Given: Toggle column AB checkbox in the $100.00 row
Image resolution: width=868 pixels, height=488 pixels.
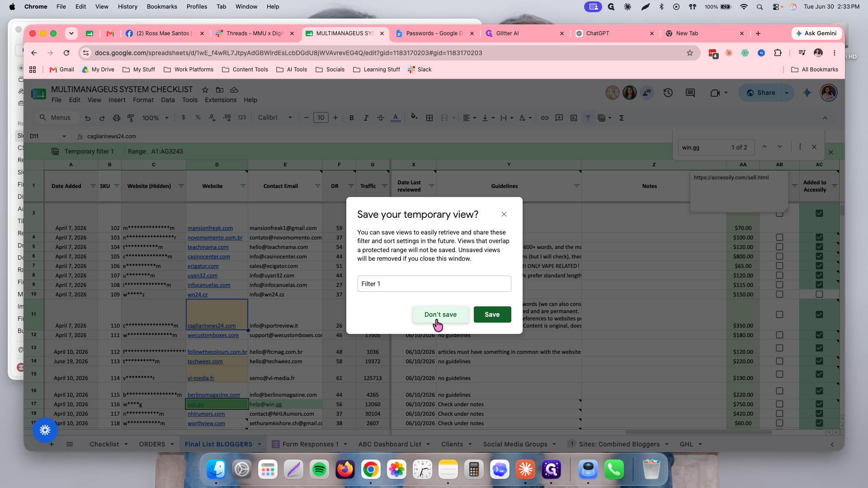Looking at the screenshot, I should [779, 237].
